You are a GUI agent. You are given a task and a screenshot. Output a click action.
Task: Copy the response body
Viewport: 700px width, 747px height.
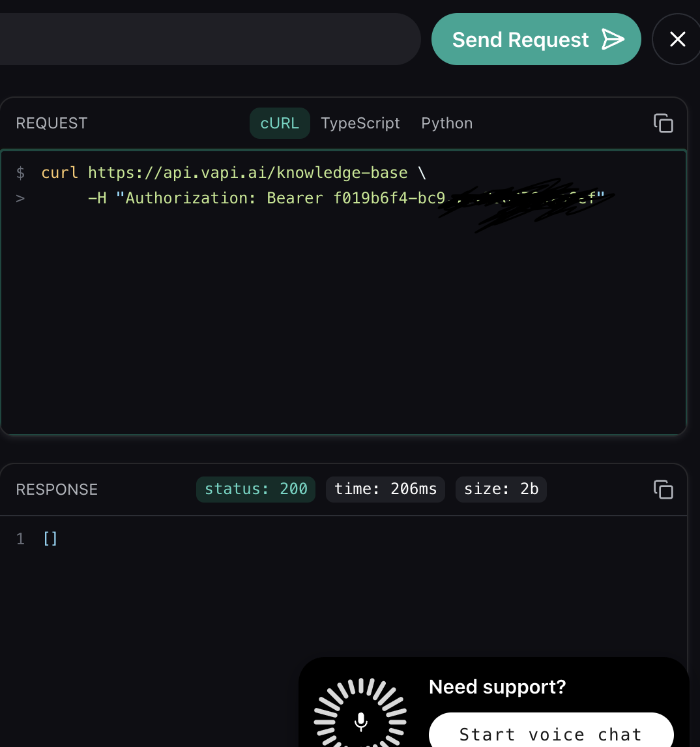663,489
